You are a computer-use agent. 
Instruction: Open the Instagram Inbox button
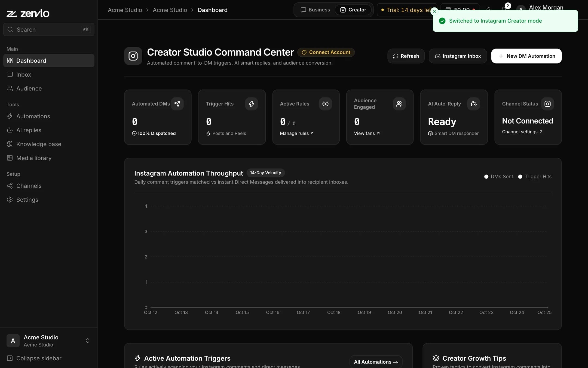pos(458,56)
